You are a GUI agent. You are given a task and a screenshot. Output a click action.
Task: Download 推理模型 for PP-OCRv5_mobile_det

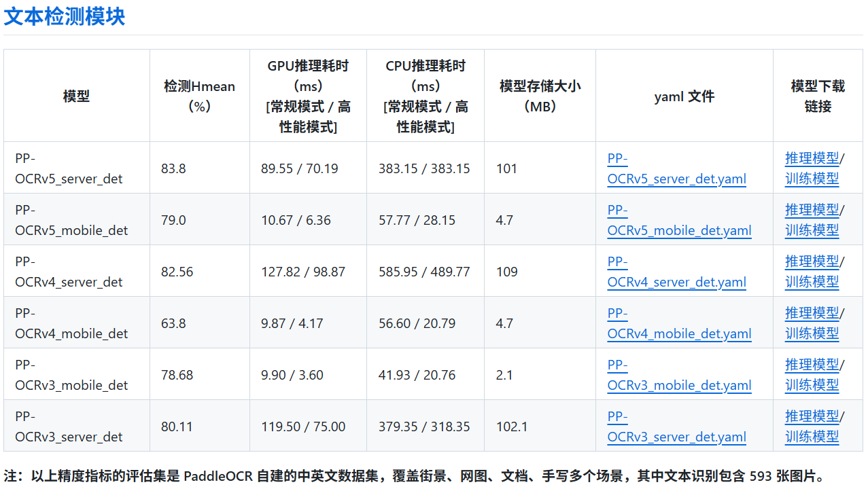812,210
